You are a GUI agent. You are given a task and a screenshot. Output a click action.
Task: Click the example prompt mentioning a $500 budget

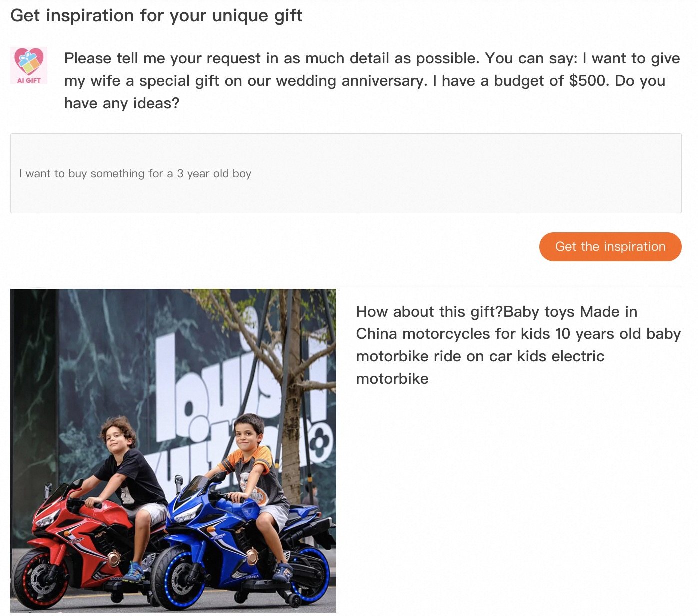[372, 81]
